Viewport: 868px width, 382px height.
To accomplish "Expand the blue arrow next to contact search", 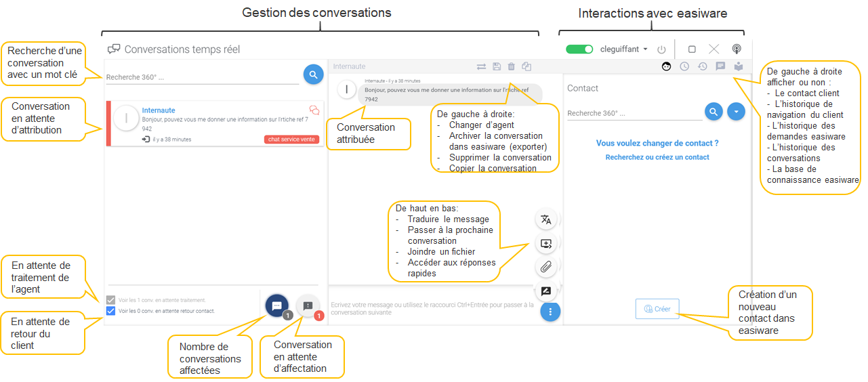I will coord(736,112).
